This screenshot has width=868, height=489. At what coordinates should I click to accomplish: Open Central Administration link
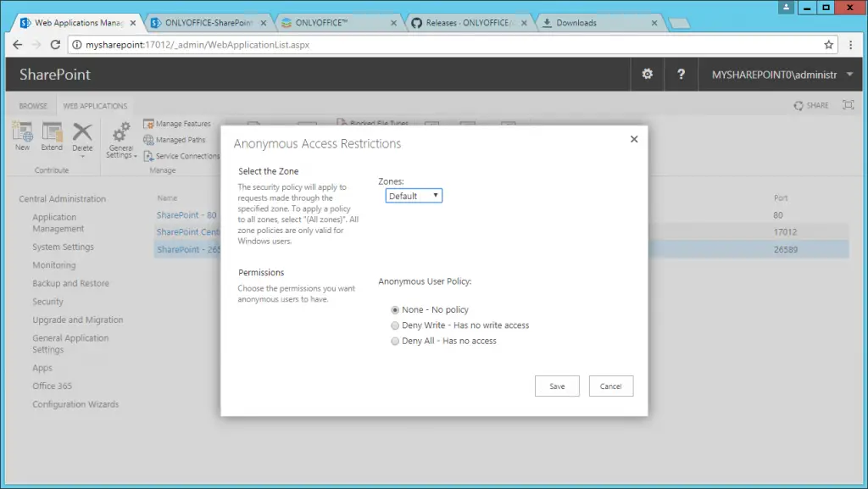click(62, 198)
